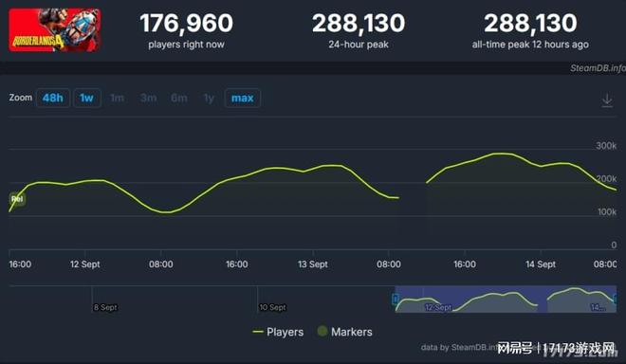Set chart zoom to 1w
Screen dimensions: 626x364
[x=86, y=98]
